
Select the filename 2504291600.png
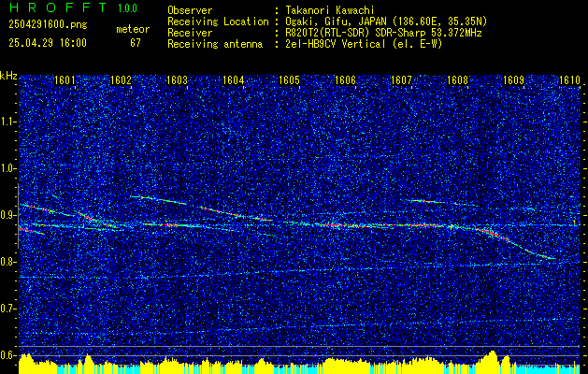click(48, 25)
